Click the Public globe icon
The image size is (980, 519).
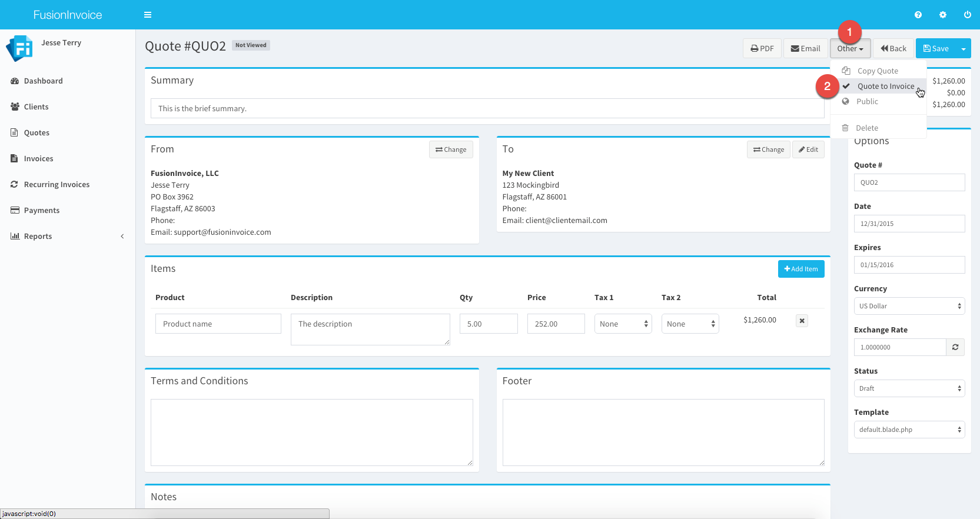(x=846, y=101)
